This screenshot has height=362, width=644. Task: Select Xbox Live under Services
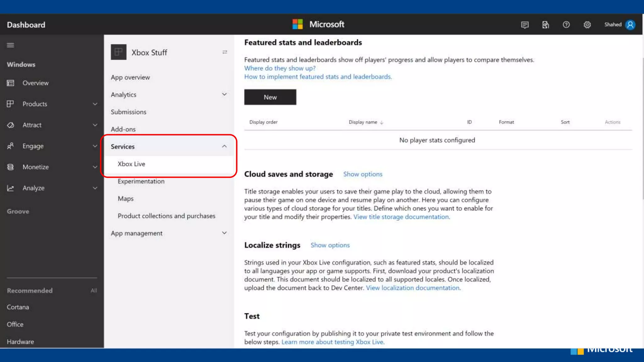coord(131,164)
